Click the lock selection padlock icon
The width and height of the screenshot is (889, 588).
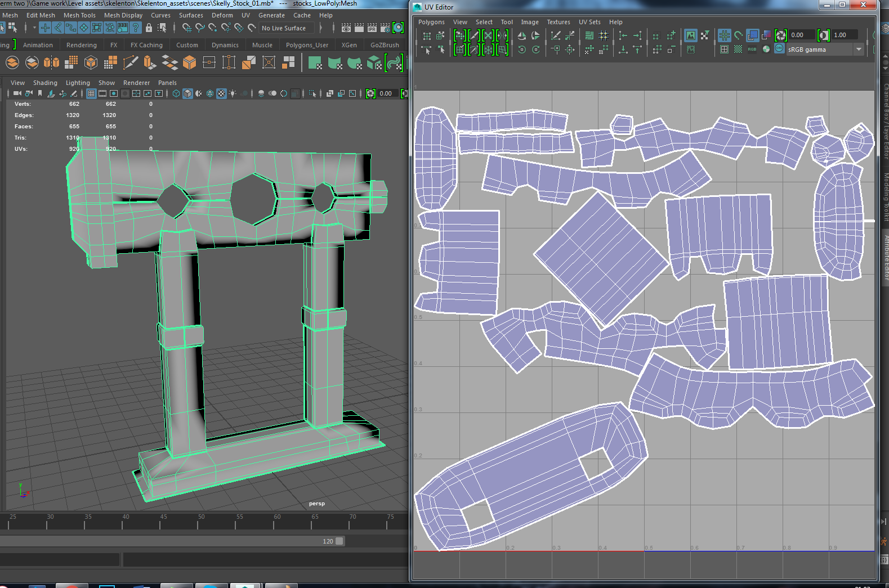[x=149, y=28]
